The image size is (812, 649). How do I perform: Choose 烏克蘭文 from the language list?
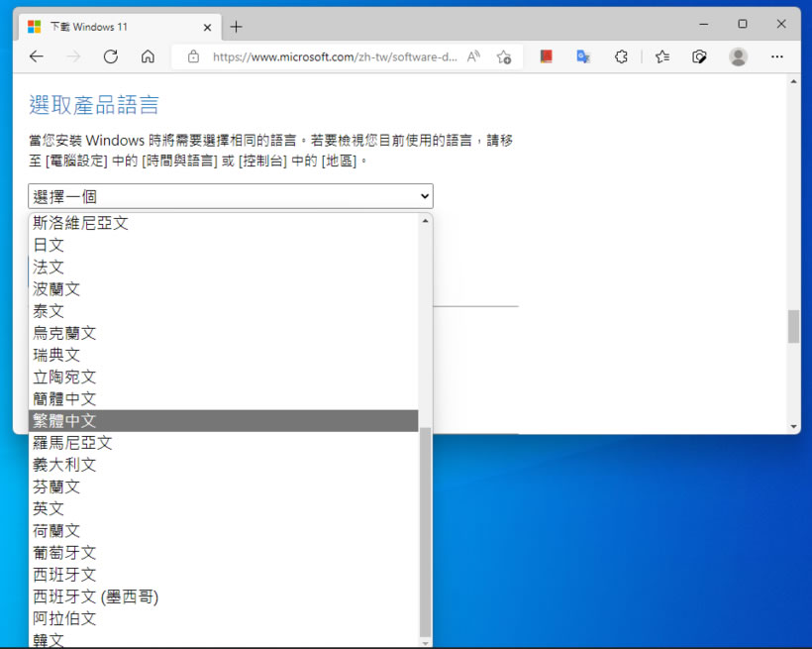click(x=223, y=333)
